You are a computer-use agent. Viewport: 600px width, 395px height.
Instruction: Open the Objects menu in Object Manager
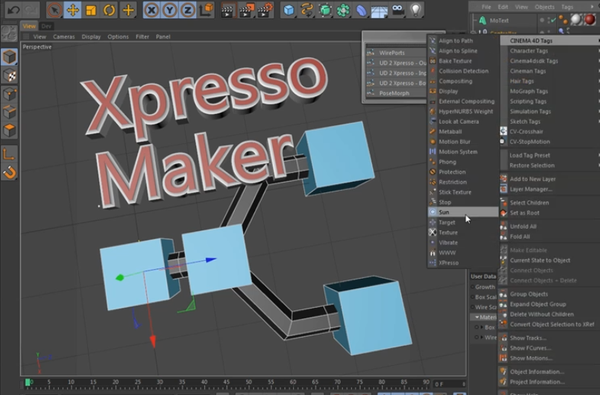545,7
